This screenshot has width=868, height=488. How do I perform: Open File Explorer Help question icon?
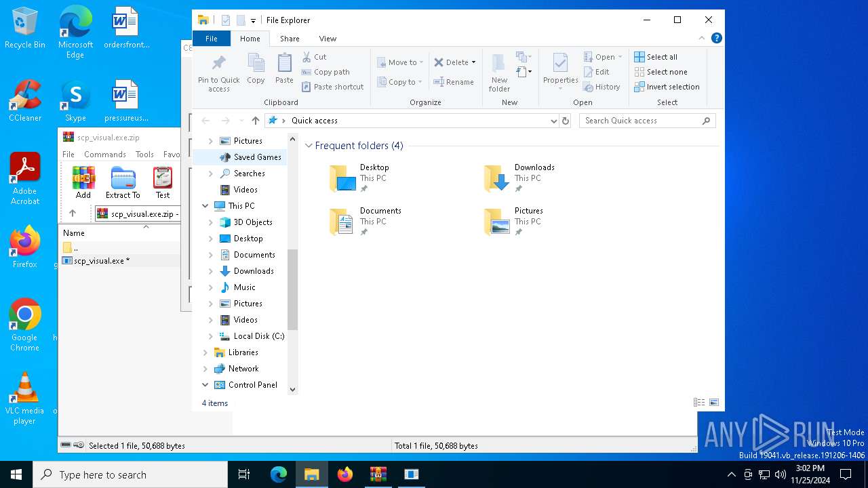[716, 39]
